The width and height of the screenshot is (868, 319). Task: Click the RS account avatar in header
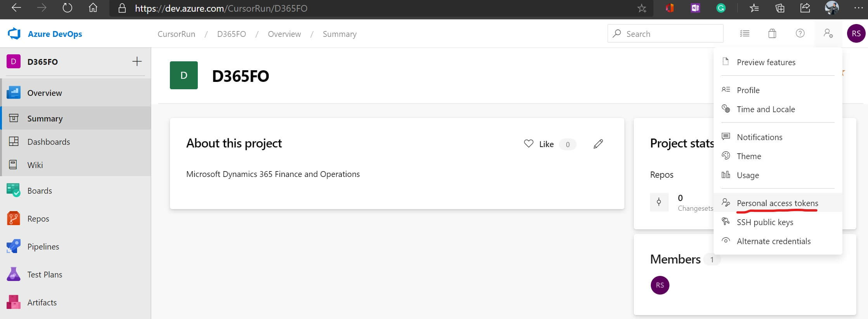pyautogui.click(x=856, y=34)
